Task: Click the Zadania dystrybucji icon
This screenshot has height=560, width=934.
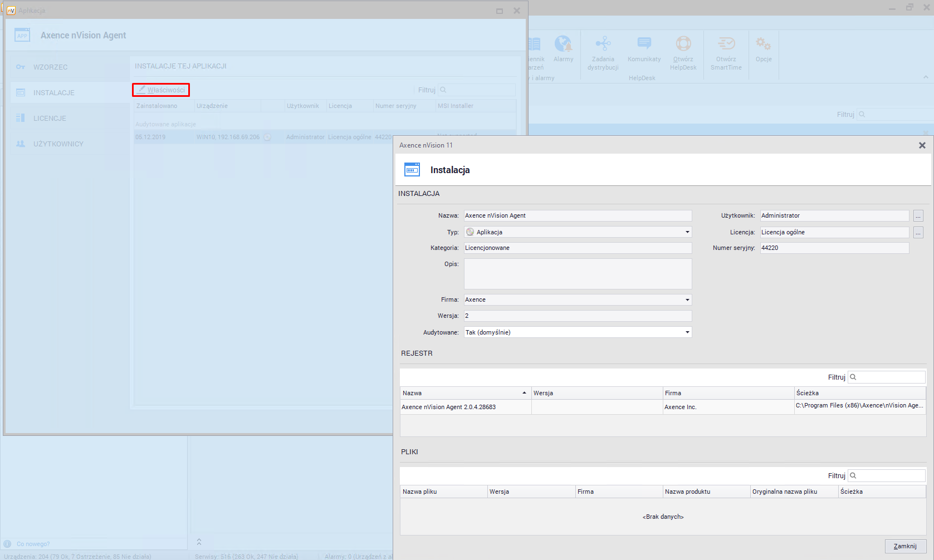Action: click(603, 45)
